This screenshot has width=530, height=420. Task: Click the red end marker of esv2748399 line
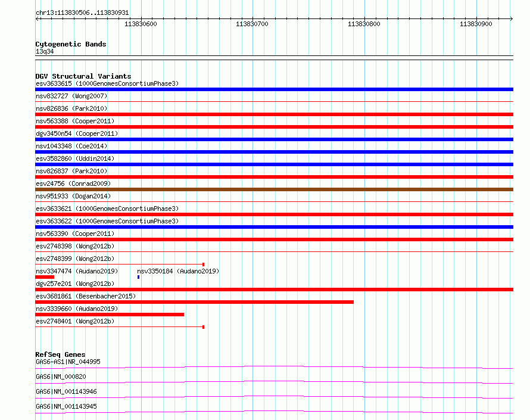[203, 265]
